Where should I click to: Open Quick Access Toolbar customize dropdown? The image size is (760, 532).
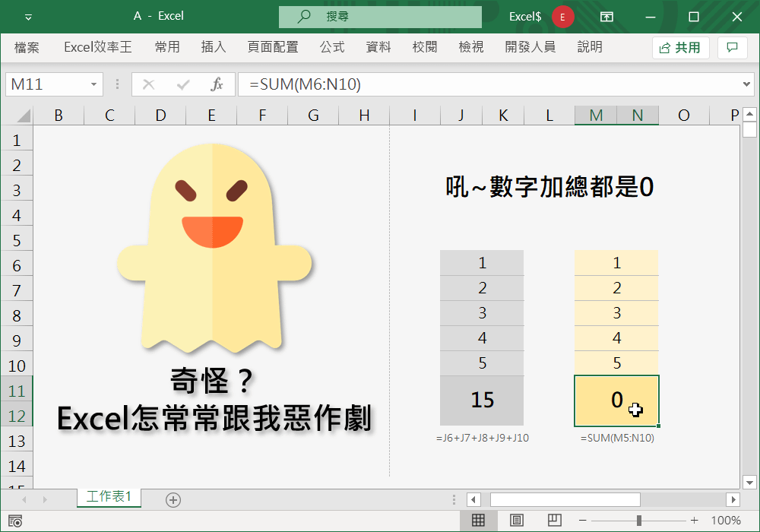click(28, 16)
